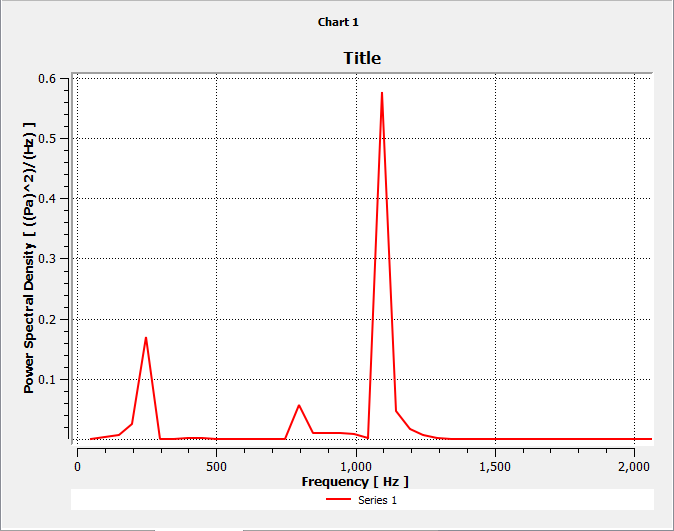Click the "Power Spectral Density" axis label

pos(29,258)
